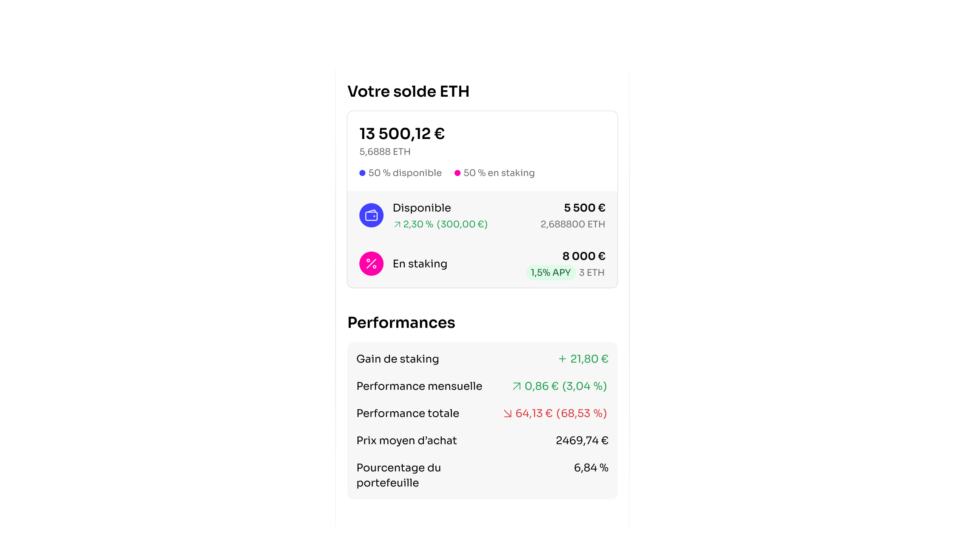
Task: Click the Votre solde ETH heading
Action: pos(408,92)
